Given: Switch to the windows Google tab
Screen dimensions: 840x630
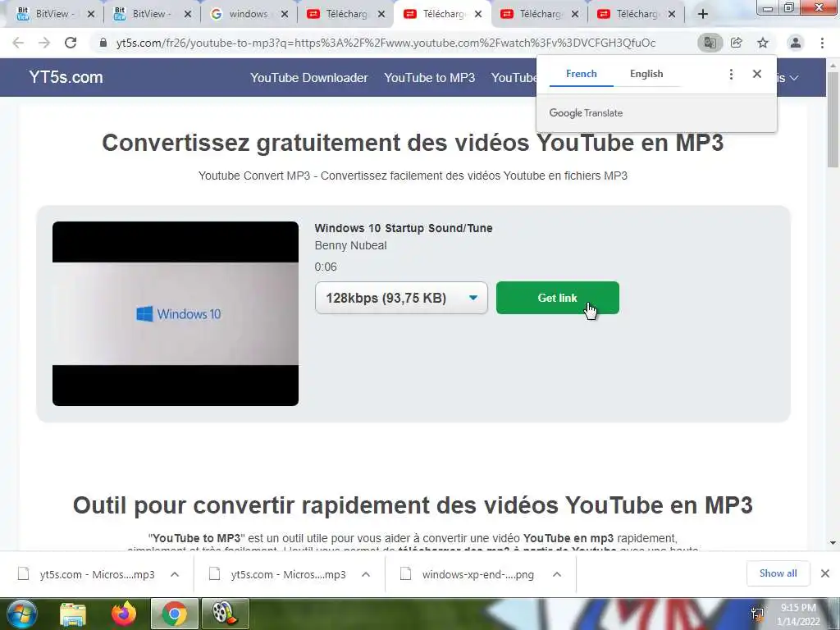Looking at the screenshot, I should pyautogui.click(x=245, y=14).
